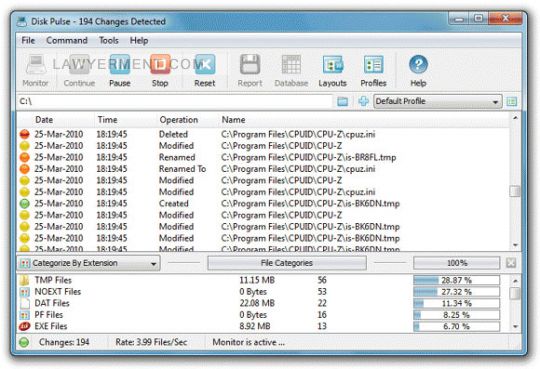Open the Command menu

tap(67, 41)
